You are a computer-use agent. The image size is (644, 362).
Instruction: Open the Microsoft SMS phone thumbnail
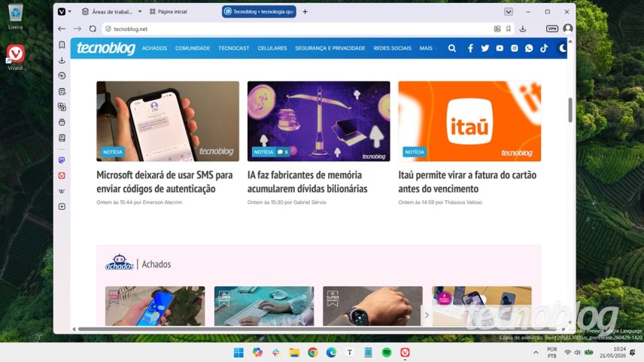(x=168, y=121)
